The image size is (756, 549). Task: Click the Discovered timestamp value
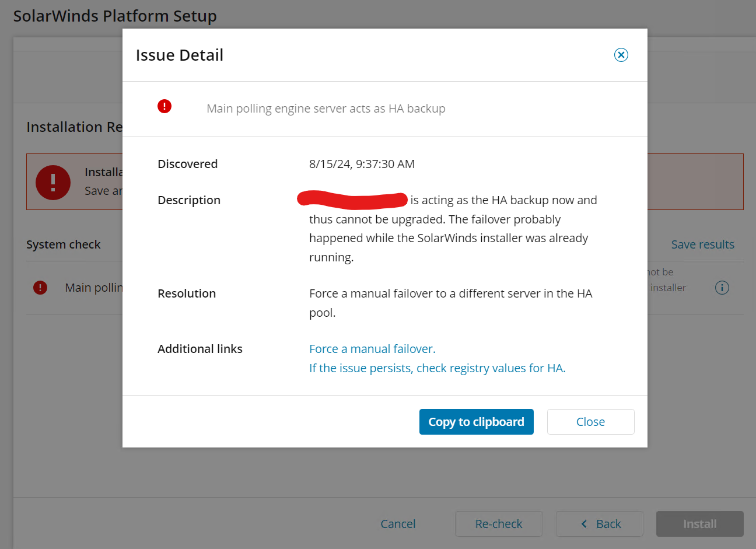362,164
